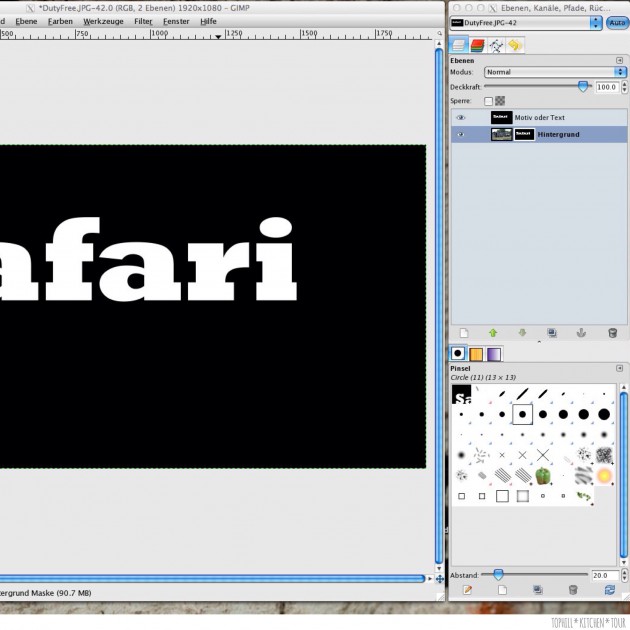
Task: Open the Ebene menu
Action: point(26,21)
